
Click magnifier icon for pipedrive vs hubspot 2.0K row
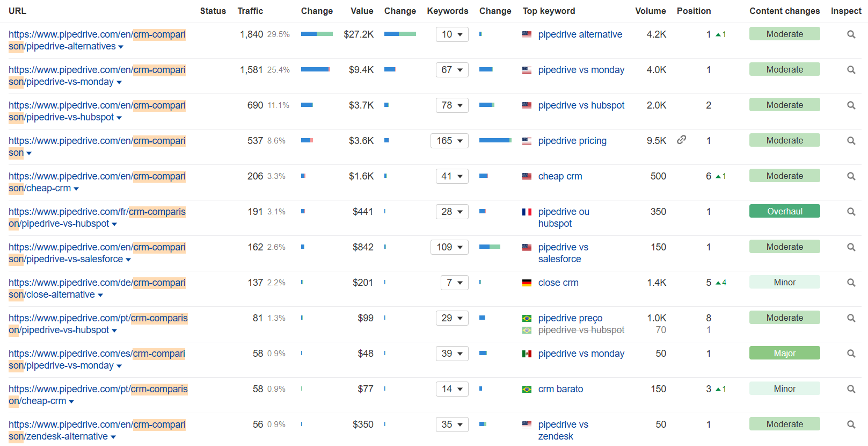pos(851,105)
